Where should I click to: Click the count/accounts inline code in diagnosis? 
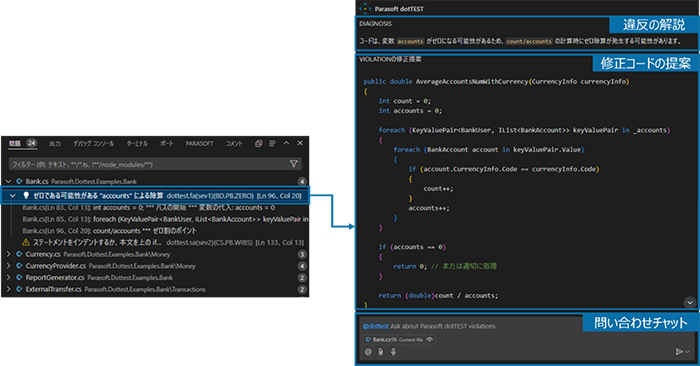pyautogui.click(x=529, y=41)
